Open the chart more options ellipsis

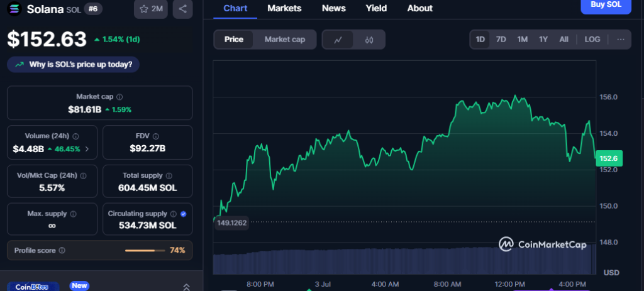[x=621, y=40]
